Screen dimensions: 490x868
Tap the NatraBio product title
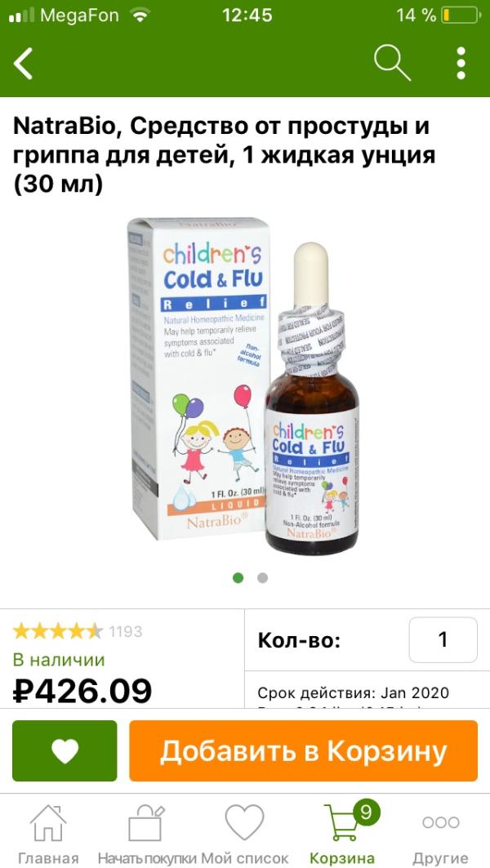[x=225, y=155]
